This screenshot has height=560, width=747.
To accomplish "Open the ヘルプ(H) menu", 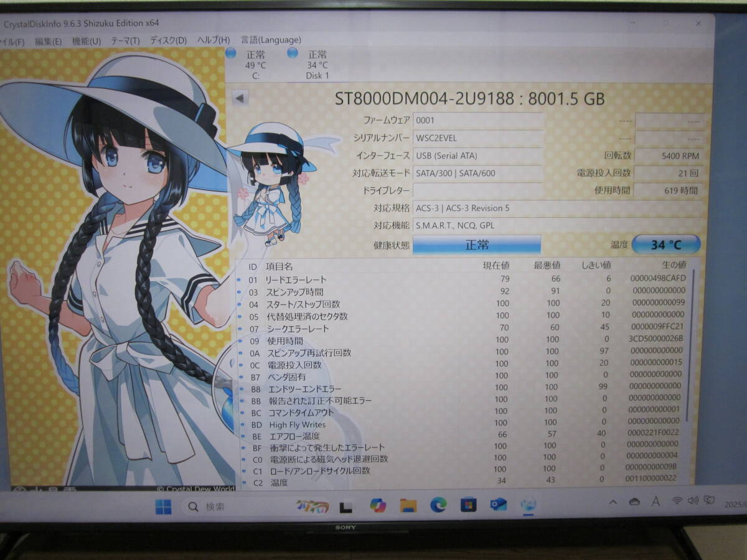I will coord(214,40).
